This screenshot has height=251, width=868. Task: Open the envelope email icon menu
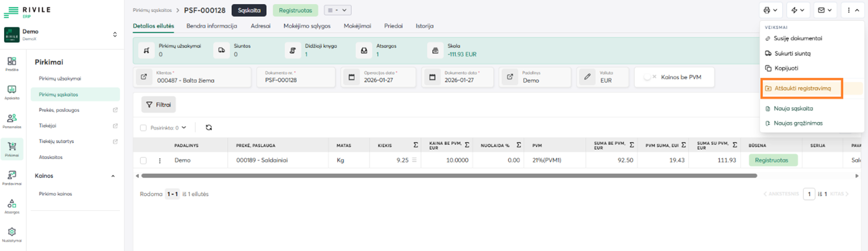825,10
